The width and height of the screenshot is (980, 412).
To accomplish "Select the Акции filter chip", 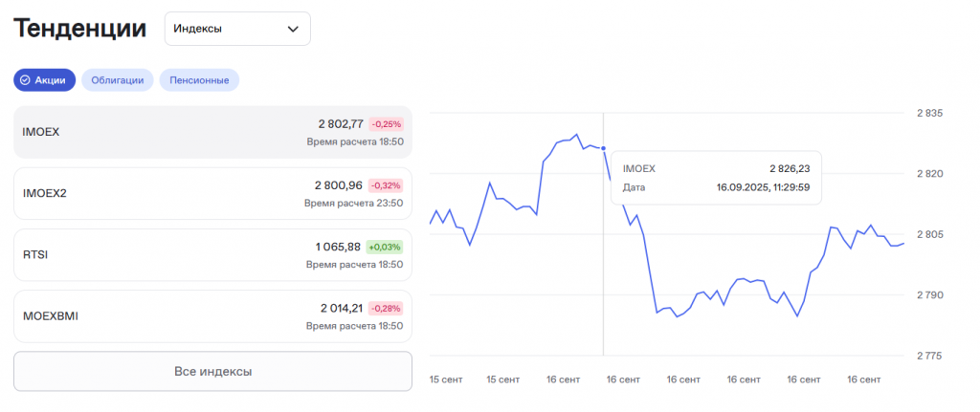I will 44,80.
